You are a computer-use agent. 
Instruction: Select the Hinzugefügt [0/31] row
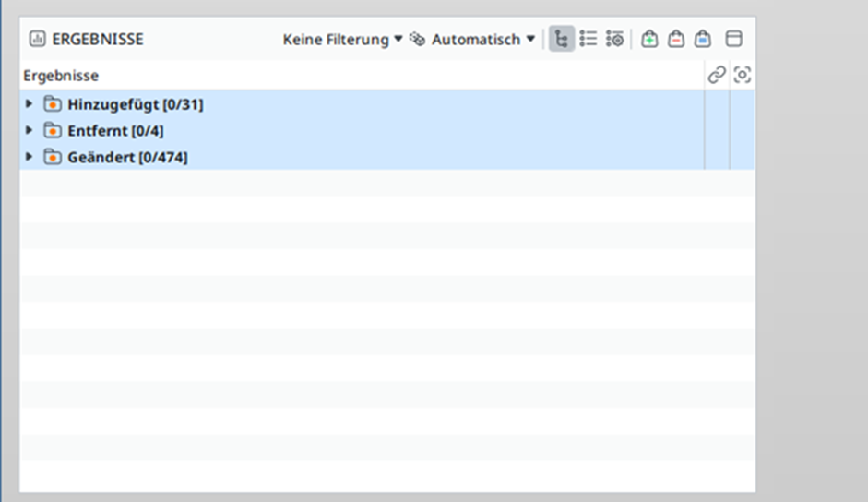tap(386, 103)
